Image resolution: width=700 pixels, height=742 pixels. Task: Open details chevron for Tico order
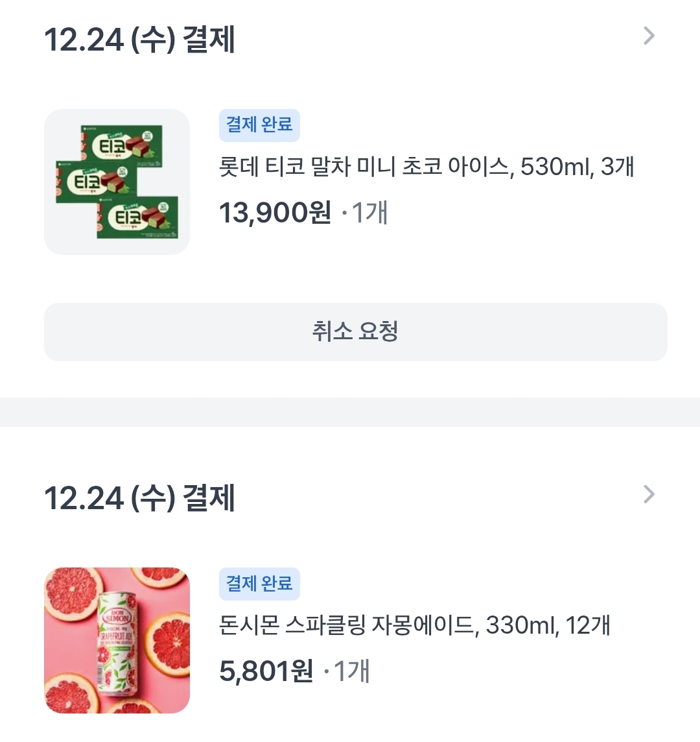pos(649,36)
